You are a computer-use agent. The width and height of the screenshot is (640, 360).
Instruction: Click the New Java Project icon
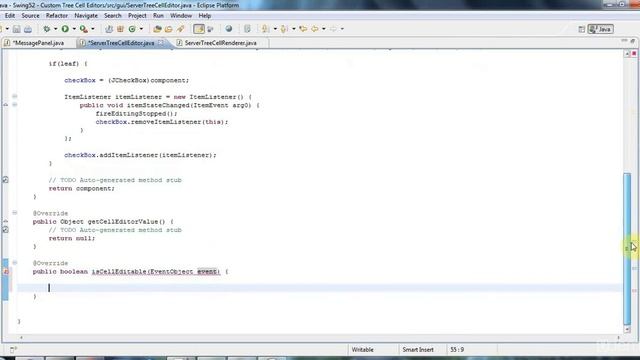click(109, 29)
